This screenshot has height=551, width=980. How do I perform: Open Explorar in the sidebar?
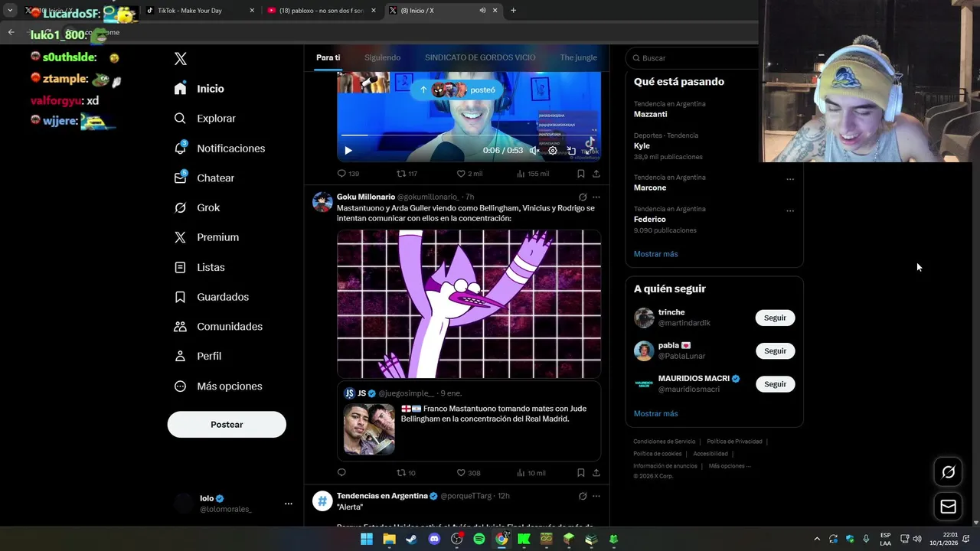point(205,119)
